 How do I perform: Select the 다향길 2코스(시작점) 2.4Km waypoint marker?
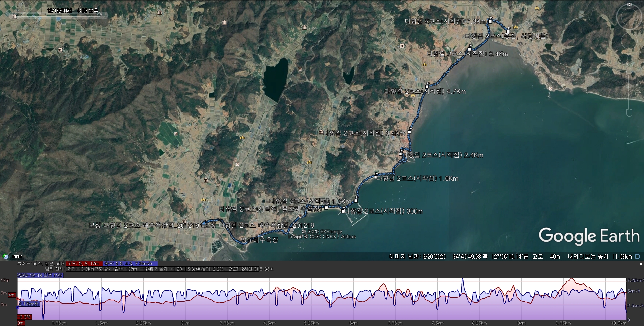click(401, 154)
